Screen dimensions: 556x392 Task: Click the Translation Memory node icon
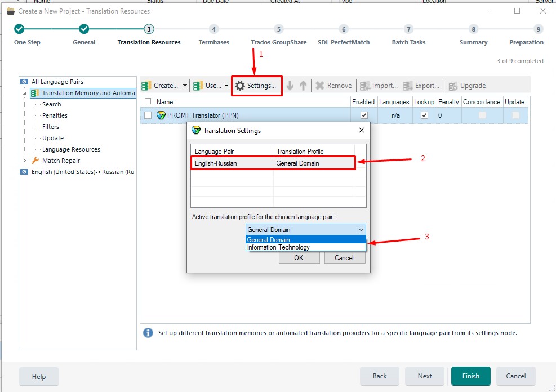[35, 93]
